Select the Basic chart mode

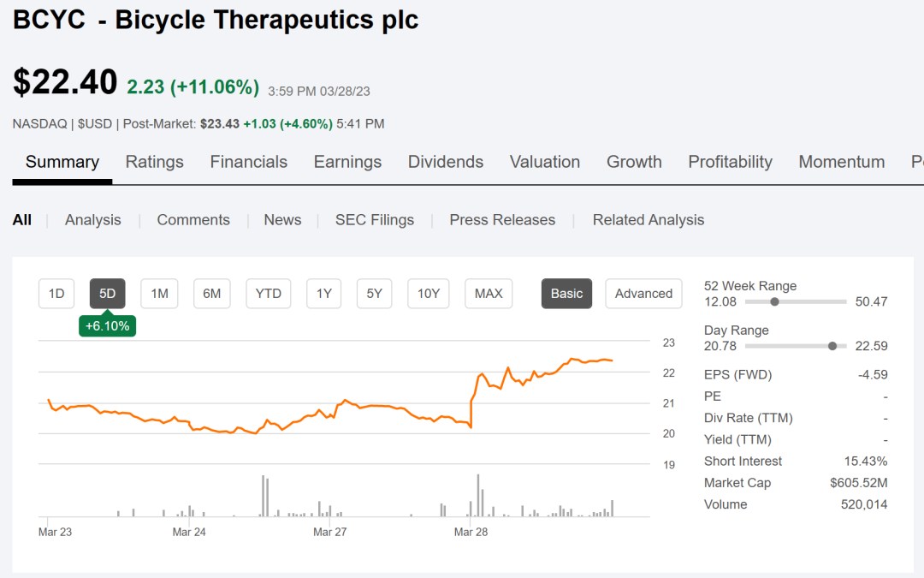click(566, 294)
